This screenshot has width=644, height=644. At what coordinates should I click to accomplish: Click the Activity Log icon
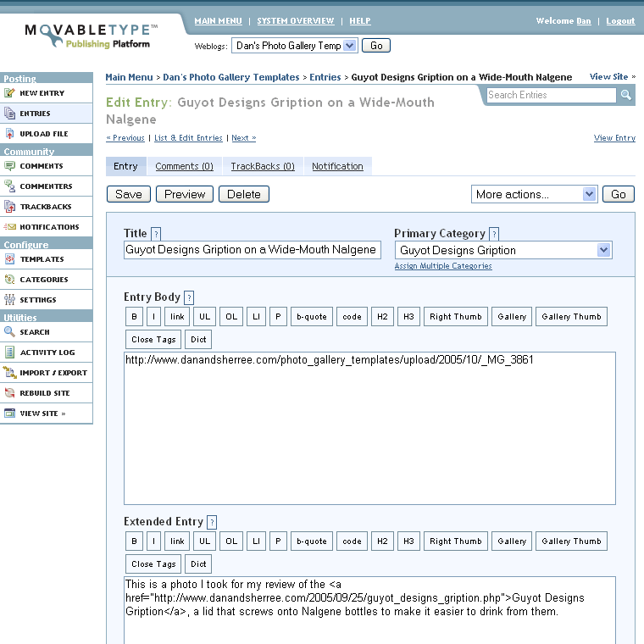9,352
